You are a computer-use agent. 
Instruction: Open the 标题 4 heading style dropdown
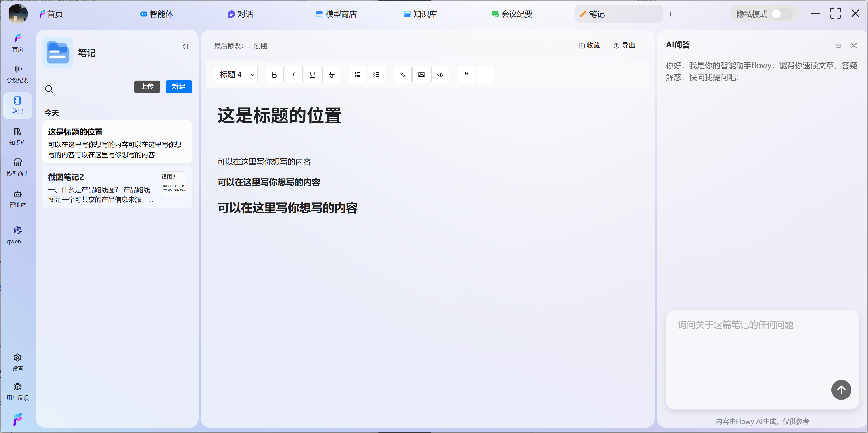[x=235, y=74]
